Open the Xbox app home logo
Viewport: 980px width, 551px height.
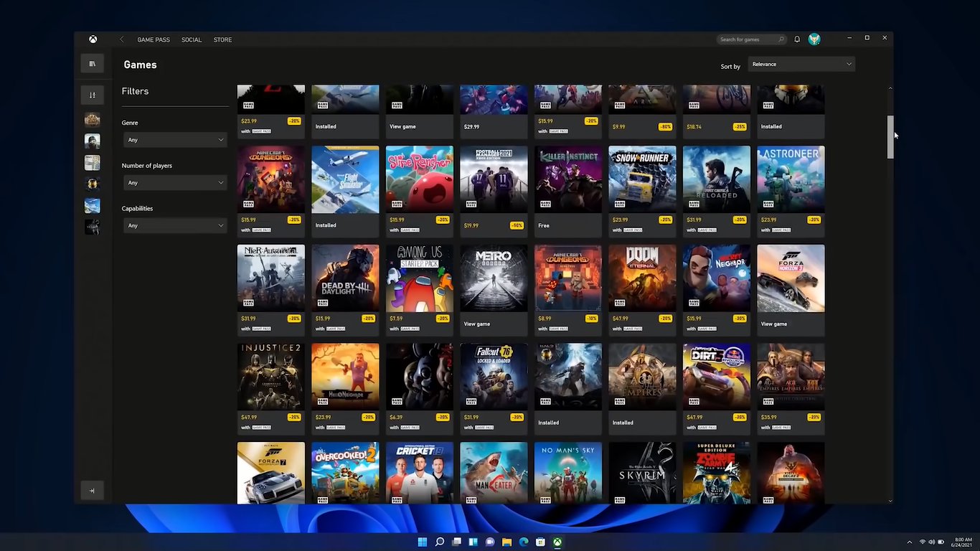(93, 39)
